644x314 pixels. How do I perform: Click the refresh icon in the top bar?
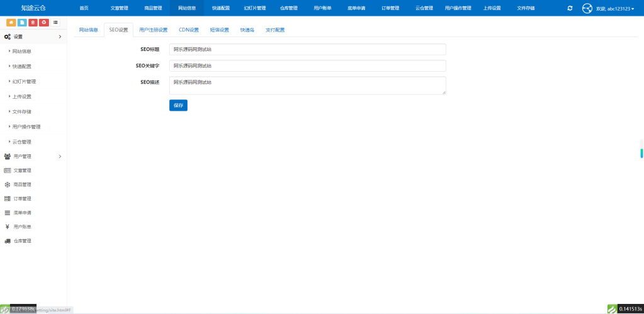(x=570, y=8)
